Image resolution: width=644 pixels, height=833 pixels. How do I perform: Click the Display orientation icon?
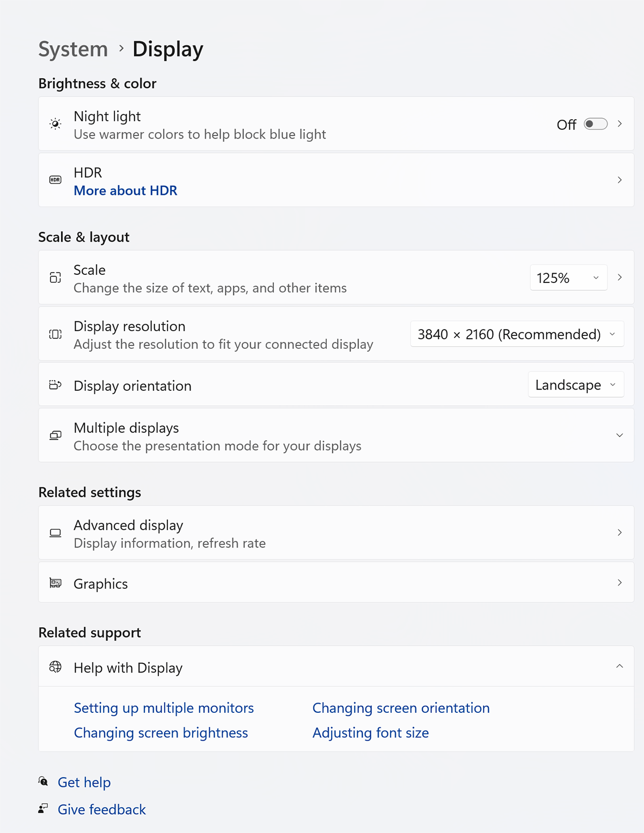(x=55, y=385)
